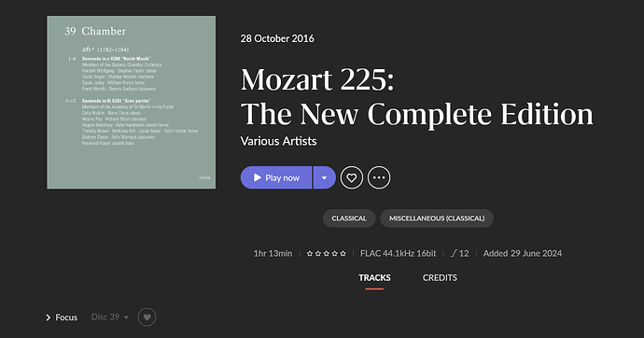Open the Disc 39 dropdown
The width and height of the screenshot is (644, 338).
pos(109,317)
